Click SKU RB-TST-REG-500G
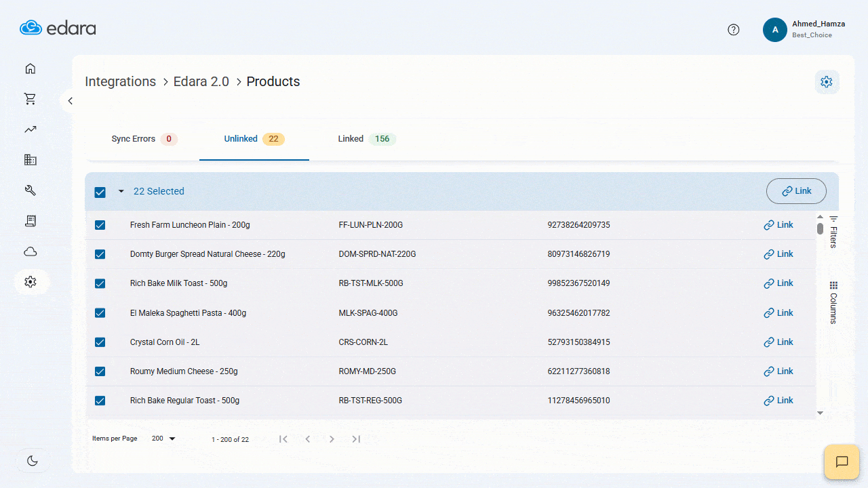Image resolution: width=868 pixels, height=488 pixels. (x=370, y=401)
